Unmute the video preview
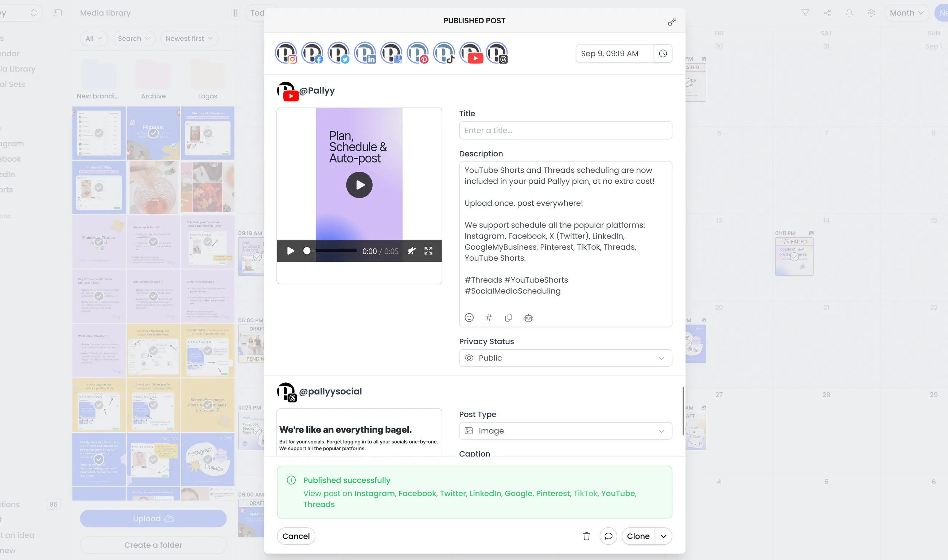 (412, 251)
